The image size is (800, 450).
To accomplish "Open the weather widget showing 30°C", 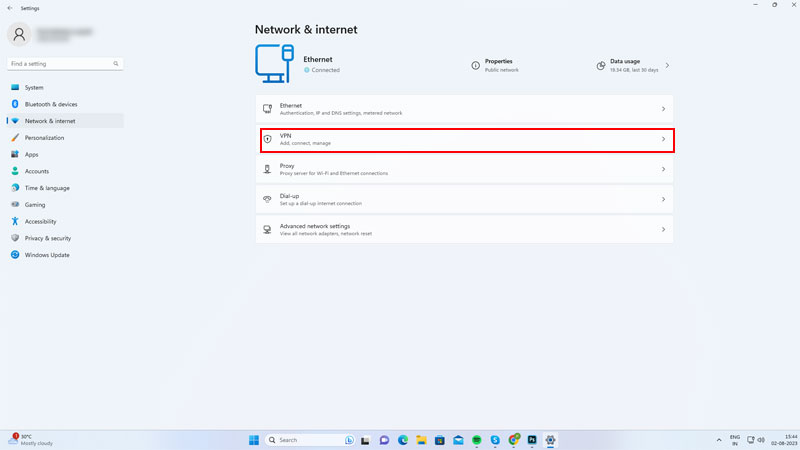I will click(x=31, y=440).
